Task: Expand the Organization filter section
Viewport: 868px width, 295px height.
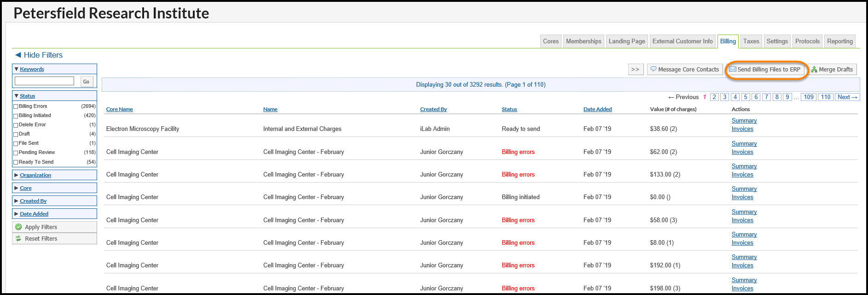Action: click(x=35, y=175)
